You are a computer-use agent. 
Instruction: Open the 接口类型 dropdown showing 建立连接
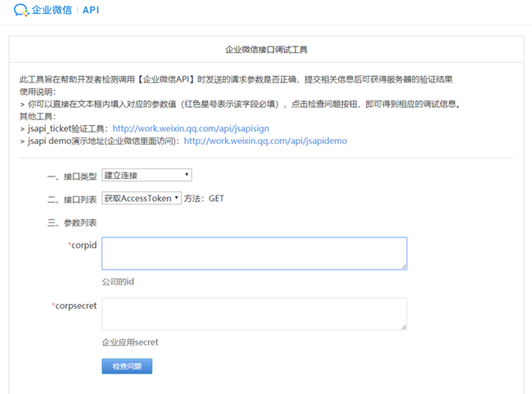pos(147,175)
